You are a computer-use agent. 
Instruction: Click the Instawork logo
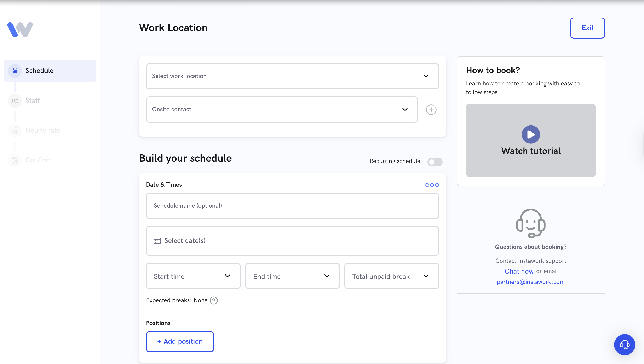20,30
